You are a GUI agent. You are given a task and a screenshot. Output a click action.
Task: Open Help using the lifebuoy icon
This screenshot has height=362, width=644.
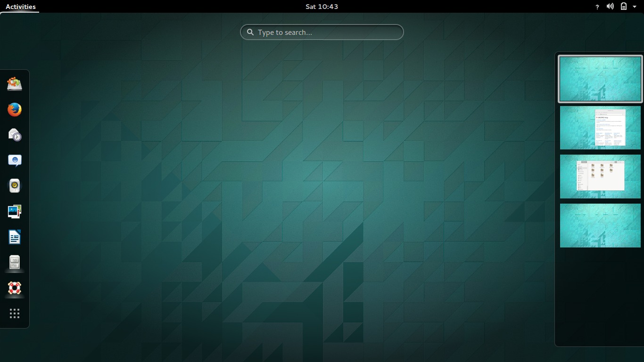[x=14, y=288]
